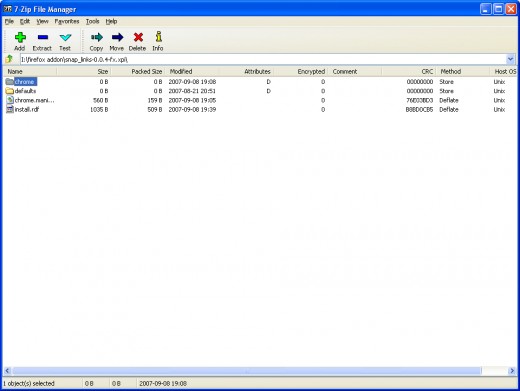The width and height of the screenshot is (520, 391).
Task: Click modified date 2007-09-08 19:39
Action: tap(192, 109)
